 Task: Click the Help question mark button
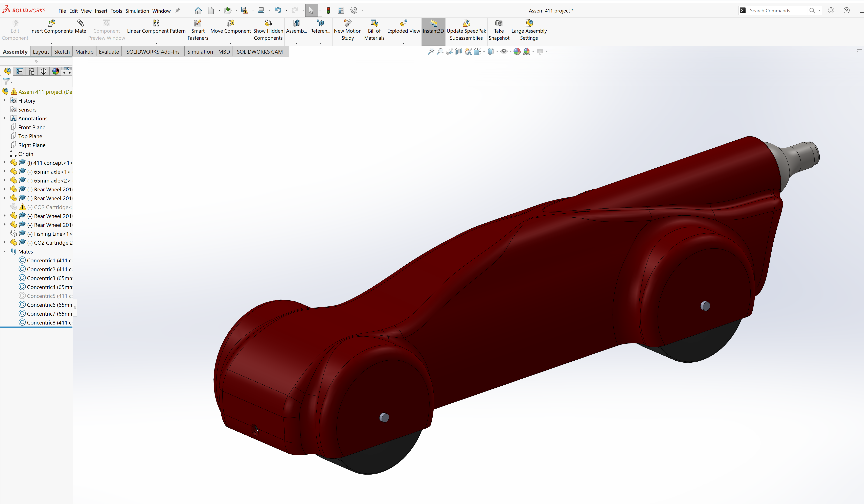(846, 11)
